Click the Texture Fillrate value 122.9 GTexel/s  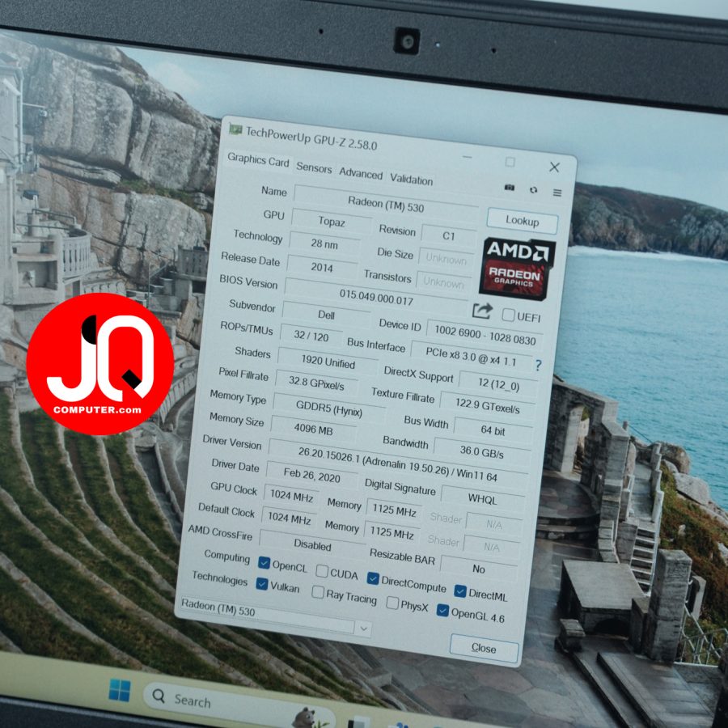coord(488,405)
